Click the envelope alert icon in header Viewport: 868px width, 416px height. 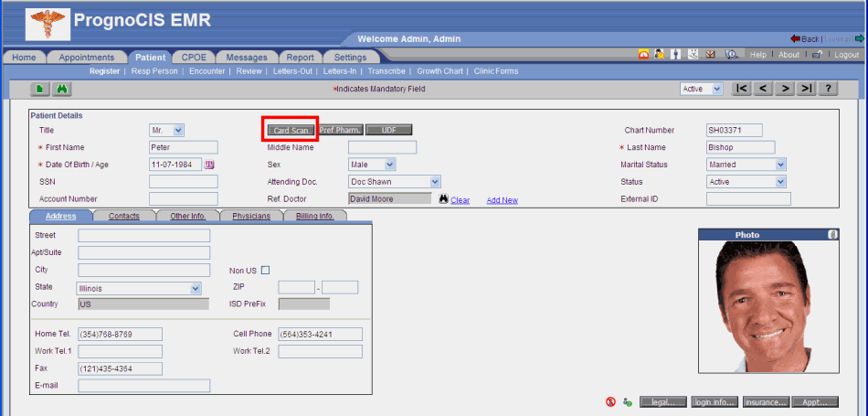[711, 54]
